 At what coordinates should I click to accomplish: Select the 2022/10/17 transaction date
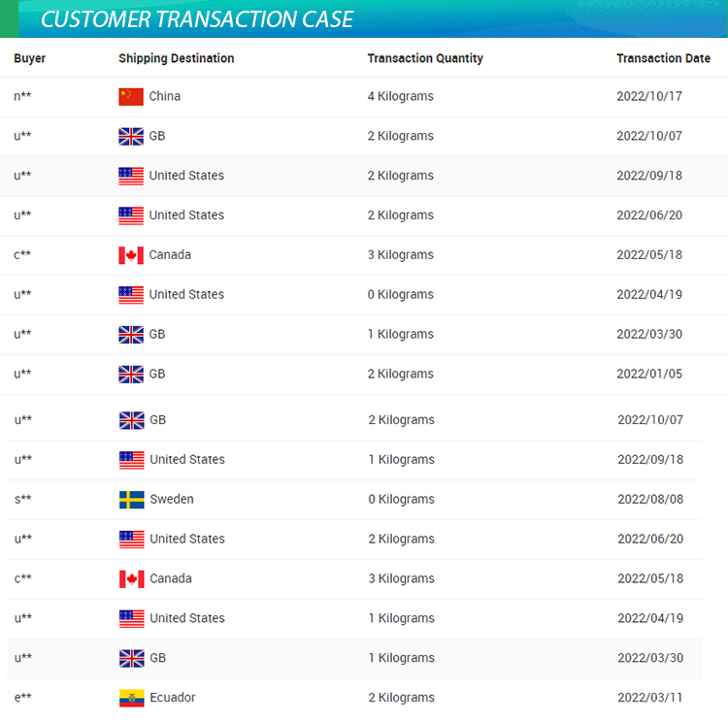coord(649,96)
